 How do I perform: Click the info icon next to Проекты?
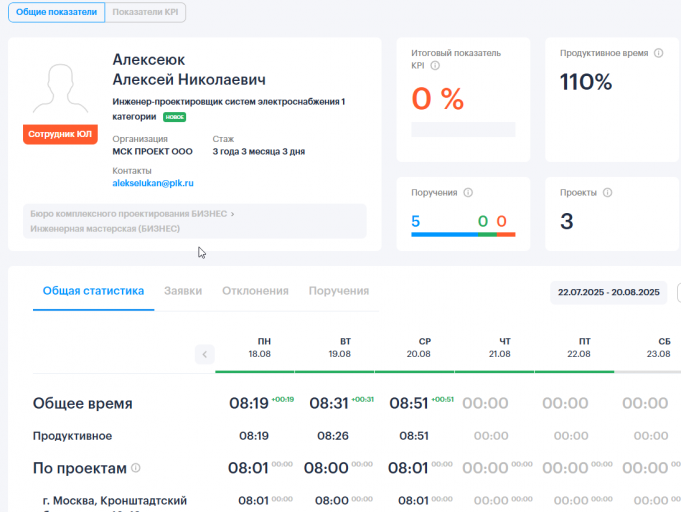[x=608, y=192]
